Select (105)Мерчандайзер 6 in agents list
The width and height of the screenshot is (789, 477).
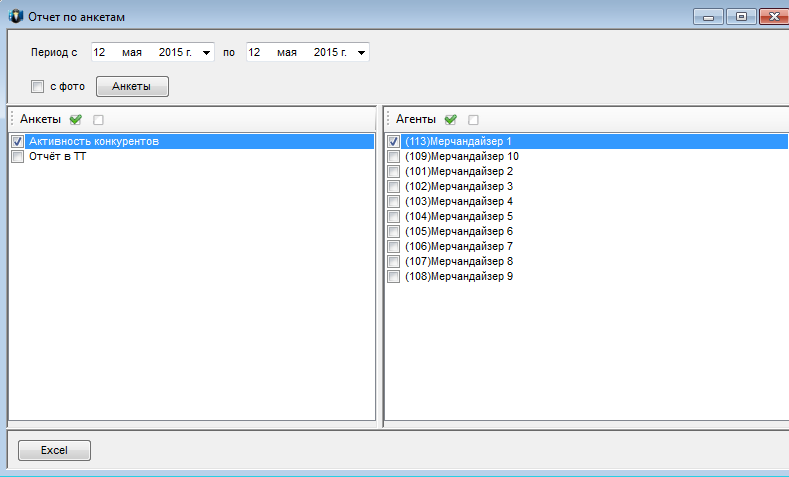pyautogui.click(x=459, y=231)
